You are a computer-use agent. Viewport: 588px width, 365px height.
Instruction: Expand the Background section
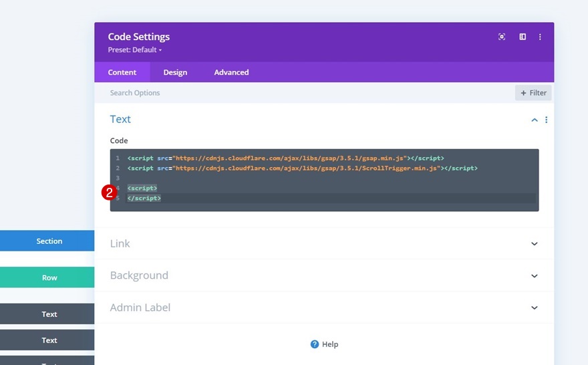534,275
